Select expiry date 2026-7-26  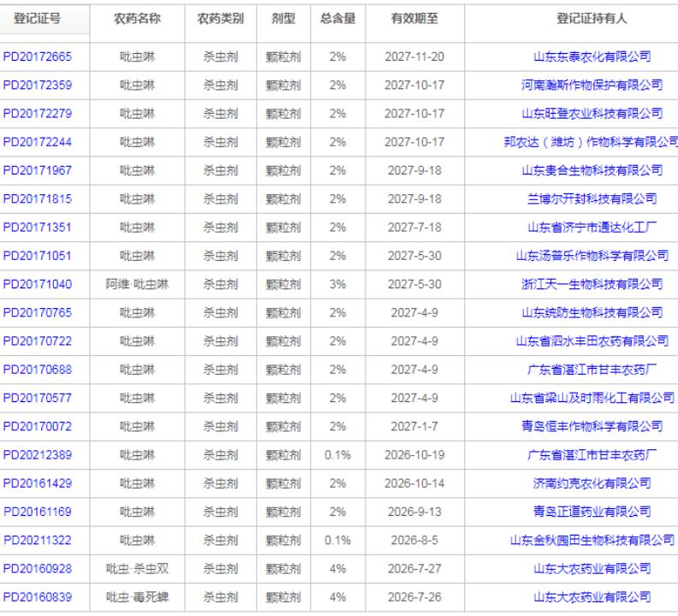414,597
